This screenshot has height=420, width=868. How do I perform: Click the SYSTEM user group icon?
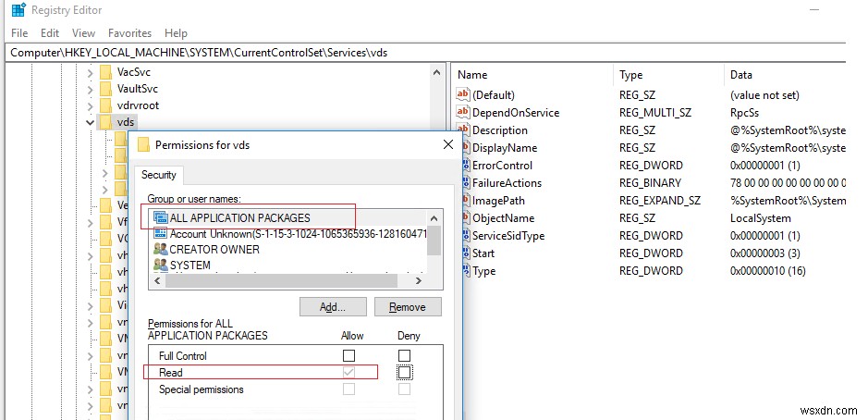click(161, 266)
